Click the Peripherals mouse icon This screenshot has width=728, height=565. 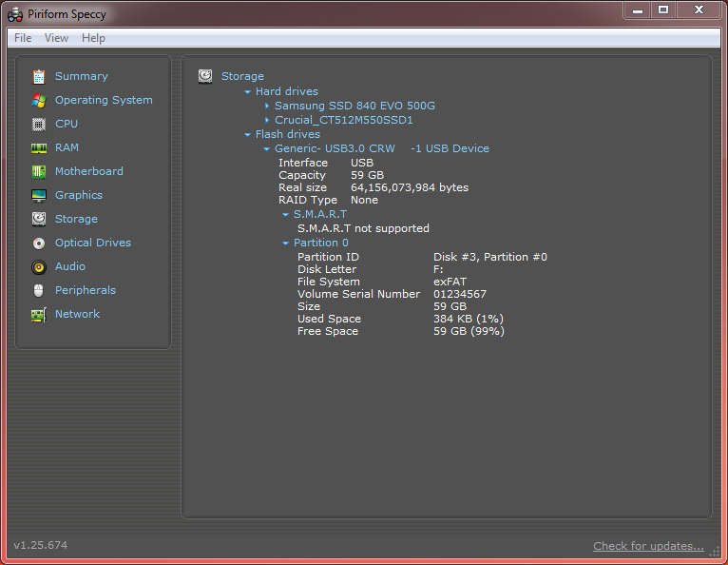(39, 291)
